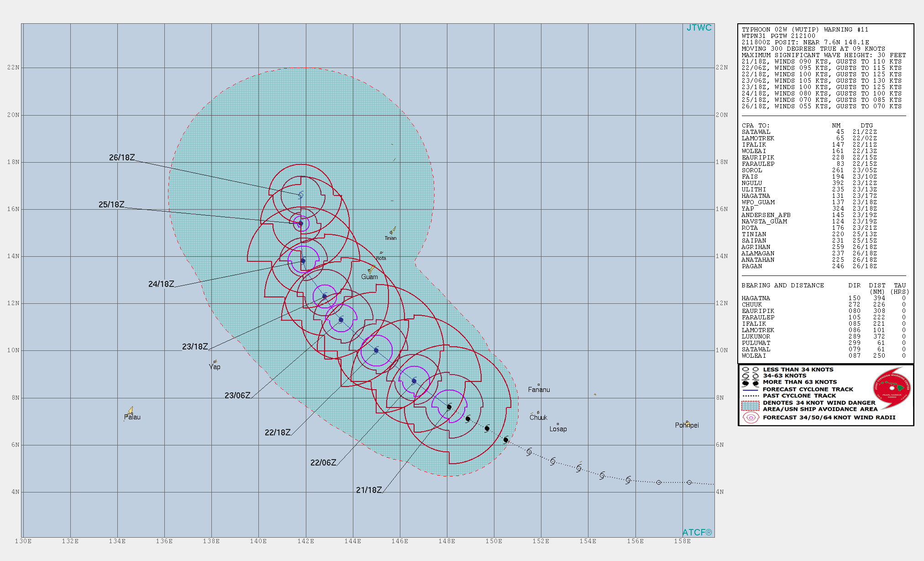
Task: Click the 24/18Z forecast label
Action: (x=161, y=284)
